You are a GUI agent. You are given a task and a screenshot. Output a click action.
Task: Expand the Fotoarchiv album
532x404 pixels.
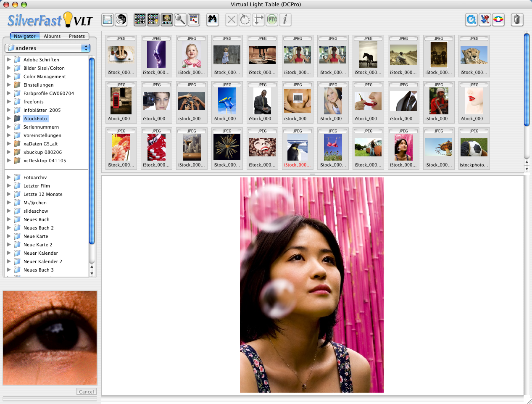pos(9,177)
